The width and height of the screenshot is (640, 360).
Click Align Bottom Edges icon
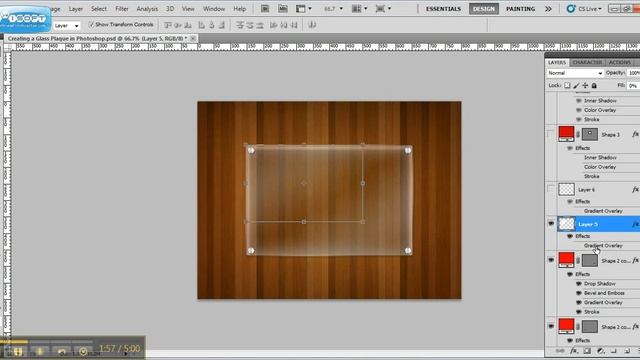[x=188, y=25]
